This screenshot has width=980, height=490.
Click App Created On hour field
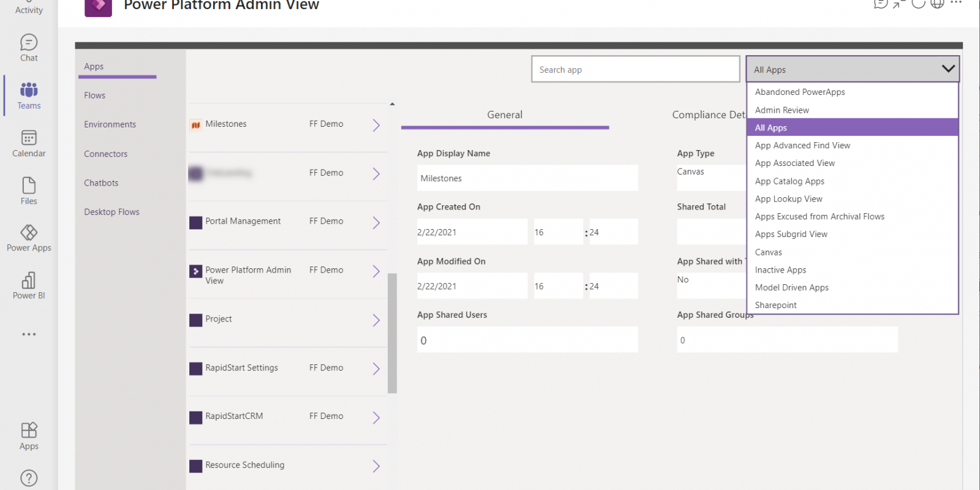coord(558,232)
